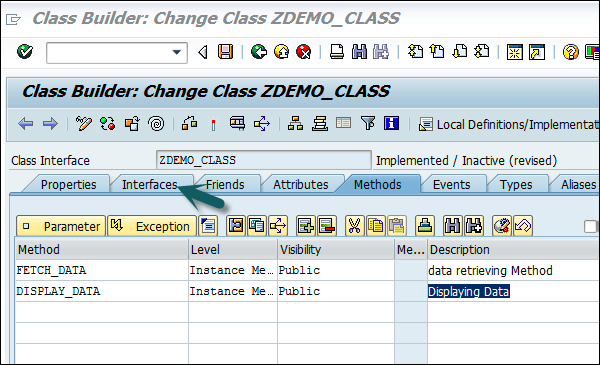Open the command field dropdown arrow
Image resolution: width=600 pixels, height=365 pixels.
(176, 52)
